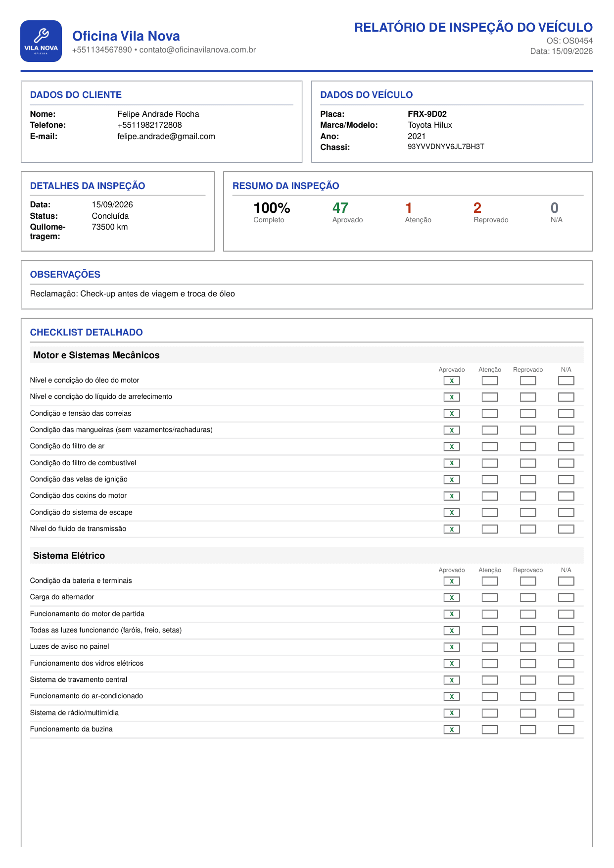
Task: Click the status value Concluída
Action: (110, 216)
